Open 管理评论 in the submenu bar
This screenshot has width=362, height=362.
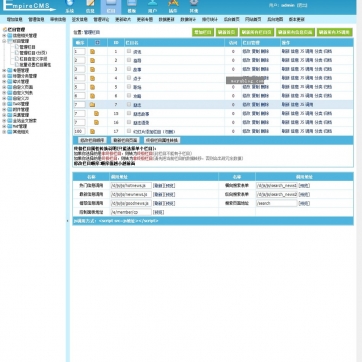101,19
